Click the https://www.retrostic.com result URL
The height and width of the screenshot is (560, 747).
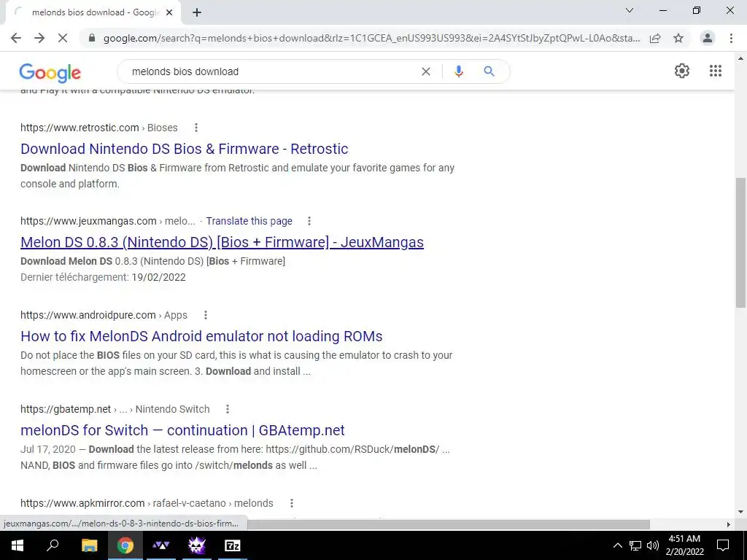click(x=80, y=128)
